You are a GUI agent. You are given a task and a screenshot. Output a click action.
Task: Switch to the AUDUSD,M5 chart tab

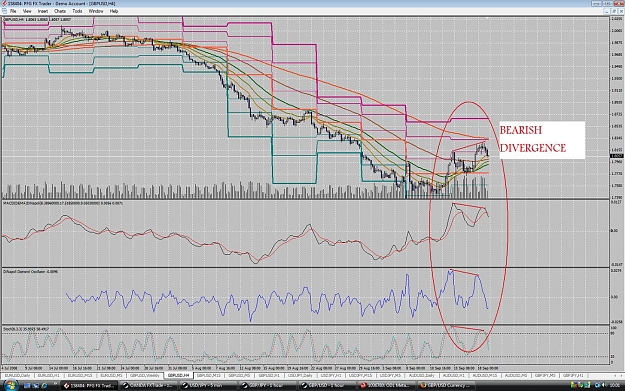click(516, 375)
